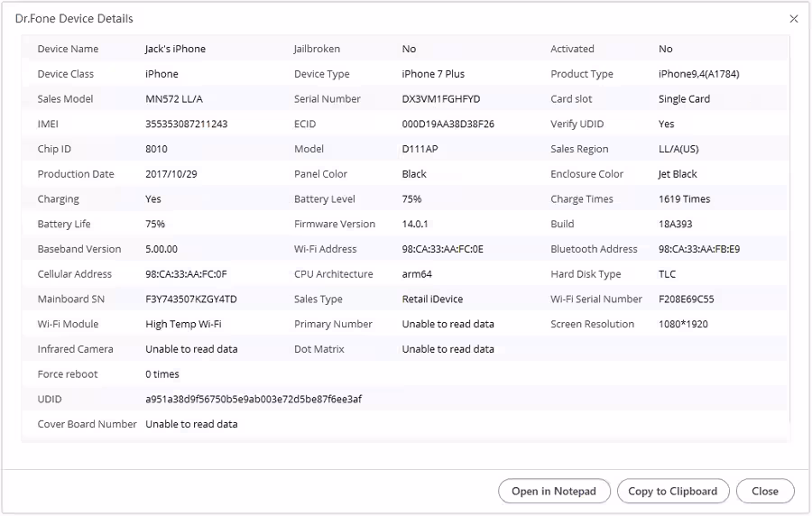This screenshot has height=516, width=812.
Task: Click the Production Date value 2017/10/29
Action: [171, 174]
